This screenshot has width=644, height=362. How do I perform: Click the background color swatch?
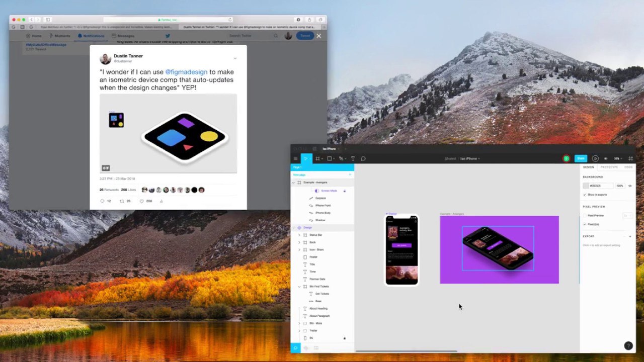tap(586, 186)
